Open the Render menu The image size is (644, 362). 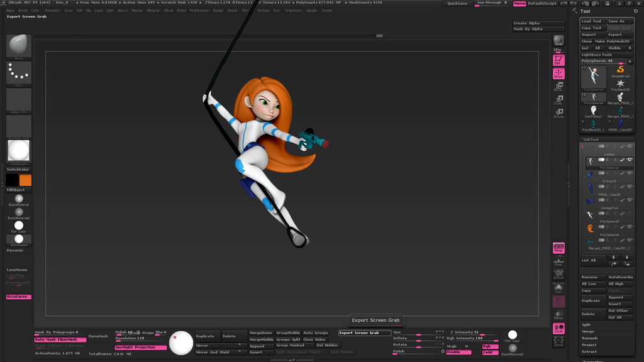pyautogui.click(x=218, y=11)
